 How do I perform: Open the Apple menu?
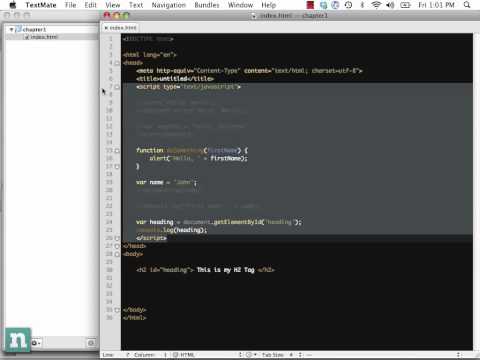coord(12,5)
